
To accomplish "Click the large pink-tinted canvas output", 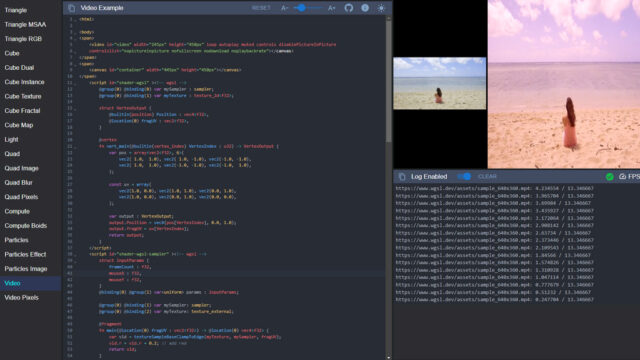I will (x=564, y=84).
